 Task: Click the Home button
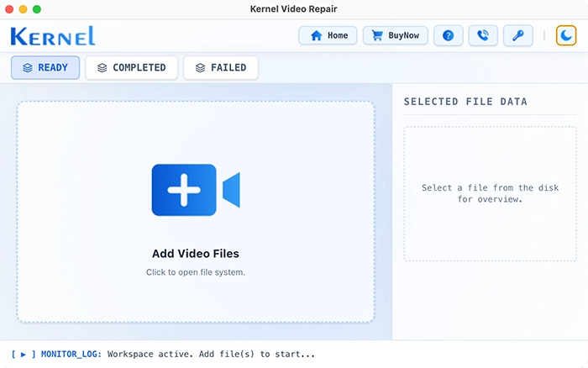point(328,35)
